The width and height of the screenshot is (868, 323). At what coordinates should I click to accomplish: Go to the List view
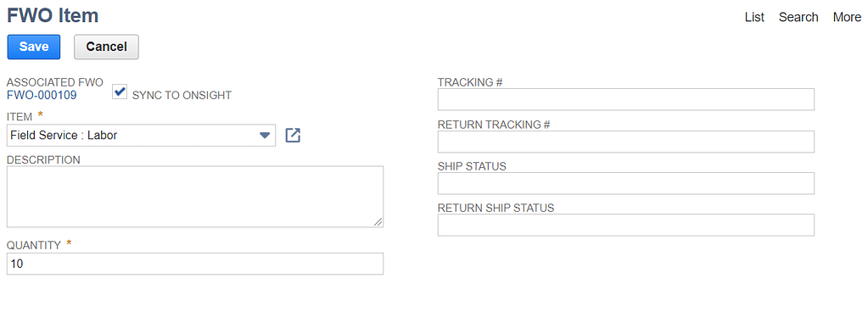click(754, 17)
